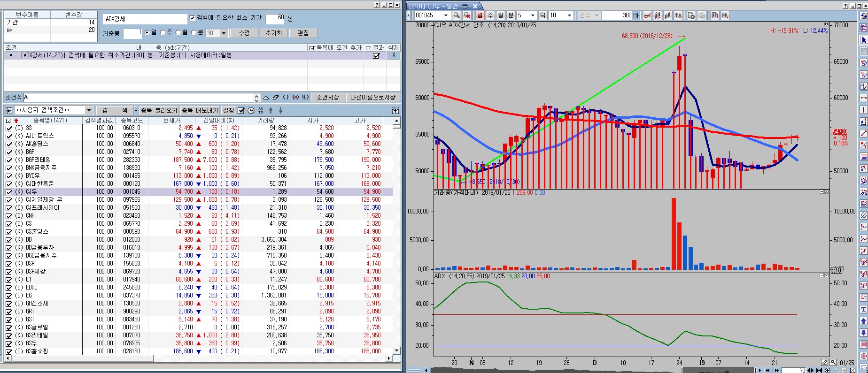Toggle the checkbox next to 설정 button
The image size is (868, 373).
[241, 111]
